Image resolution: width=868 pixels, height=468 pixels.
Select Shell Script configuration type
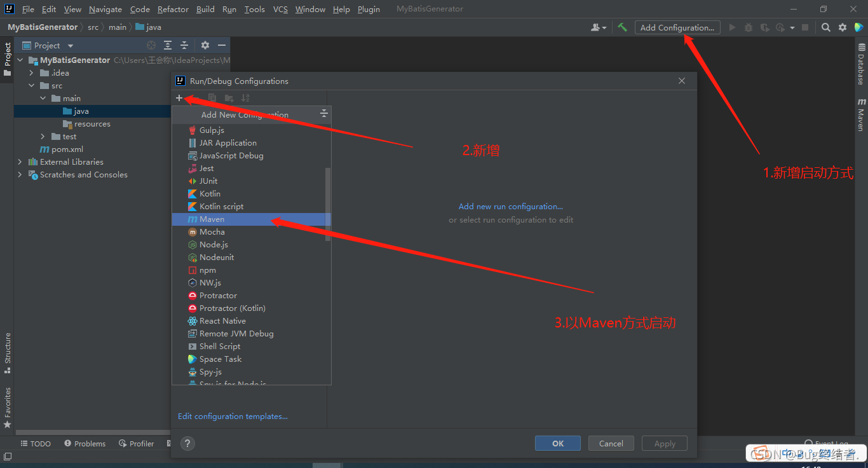pyautogui.click(x=252, y=347)
